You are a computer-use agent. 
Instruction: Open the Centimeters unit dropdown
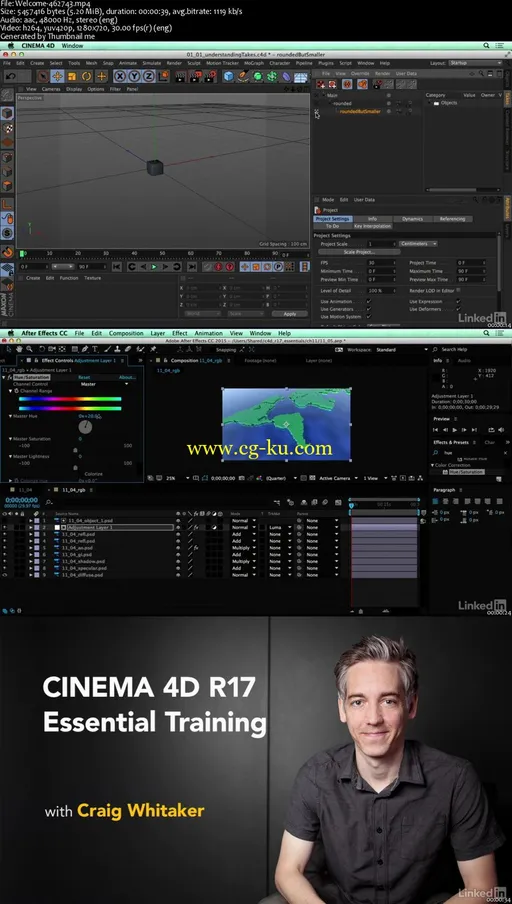418,244
